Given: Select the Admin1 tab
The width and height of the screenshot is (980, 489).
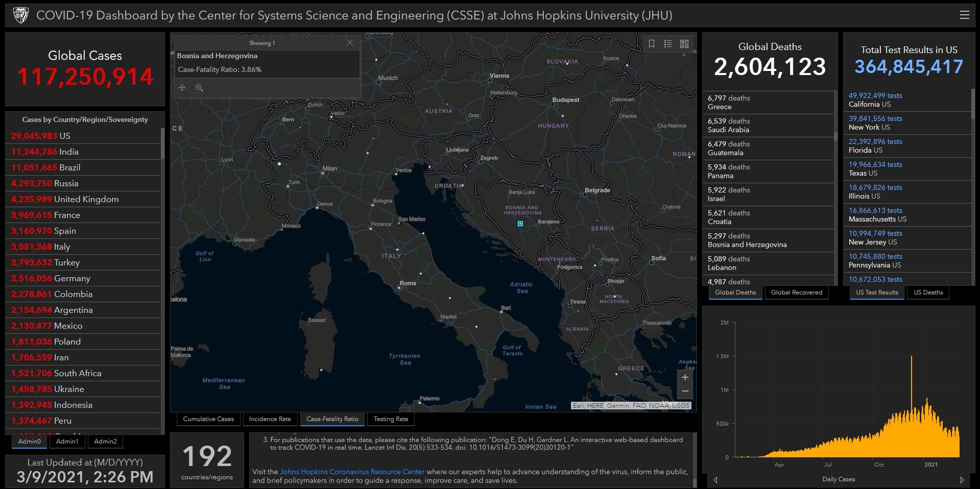Looking at the screenshot, I should 67,442.
